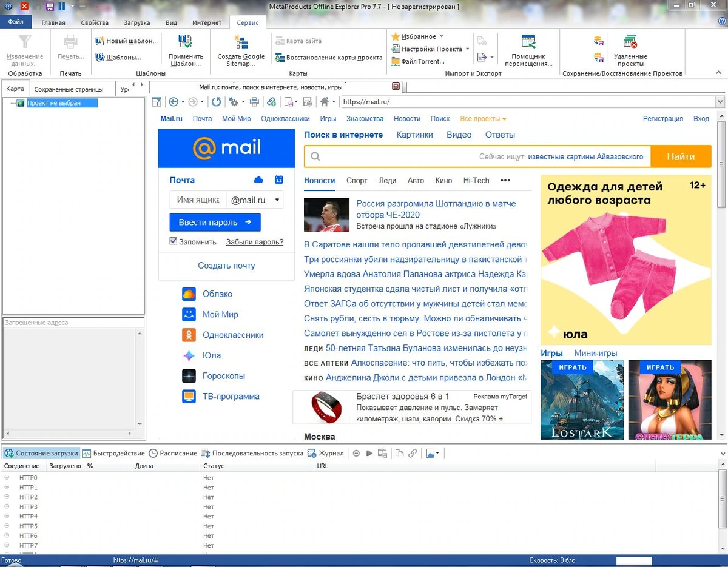Click the Torrent file (Файл Torrent) icon
728x567 pixels.
pyautogui.click(x=396, y=61)
